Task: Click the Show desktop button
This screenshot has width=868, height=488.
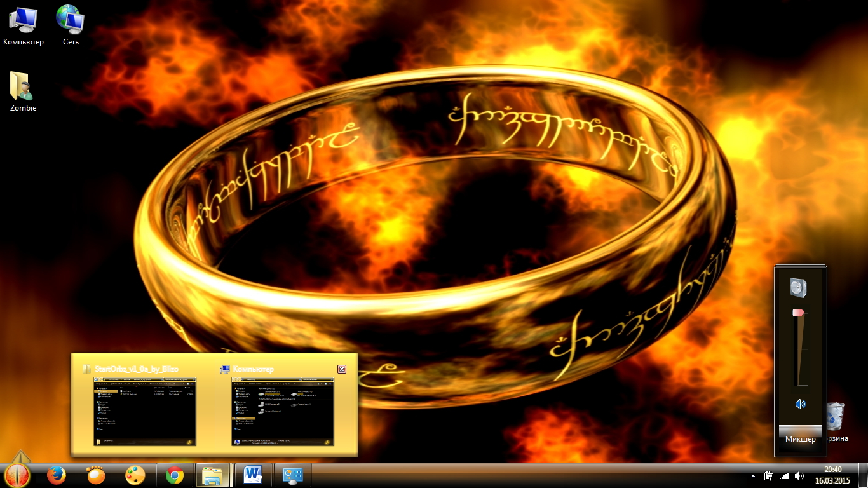Action: coord(863,475)
